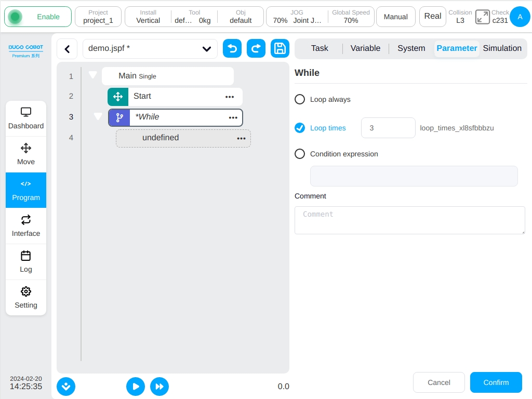Open the Dashboard sidebar page

pyautogui.click(x=26, y=119)
